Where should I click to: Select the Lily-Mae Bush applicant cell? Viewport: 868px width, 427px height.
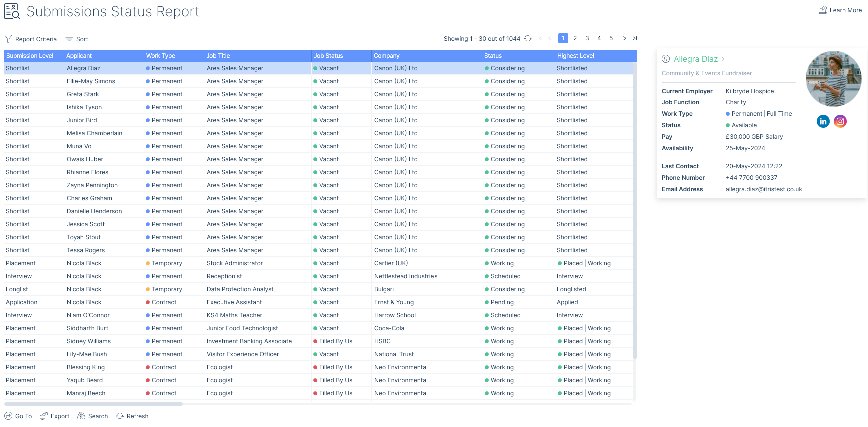104,354
